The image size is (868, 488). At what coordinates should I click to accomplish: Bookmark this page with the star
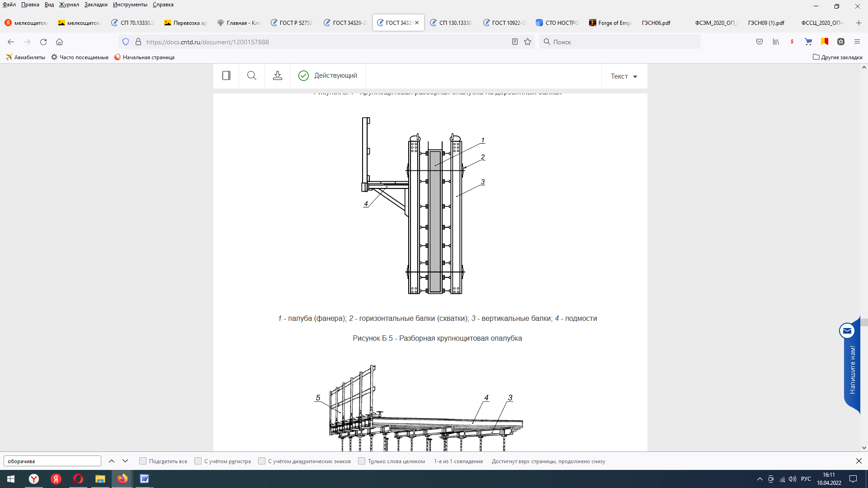coord(528,42)
